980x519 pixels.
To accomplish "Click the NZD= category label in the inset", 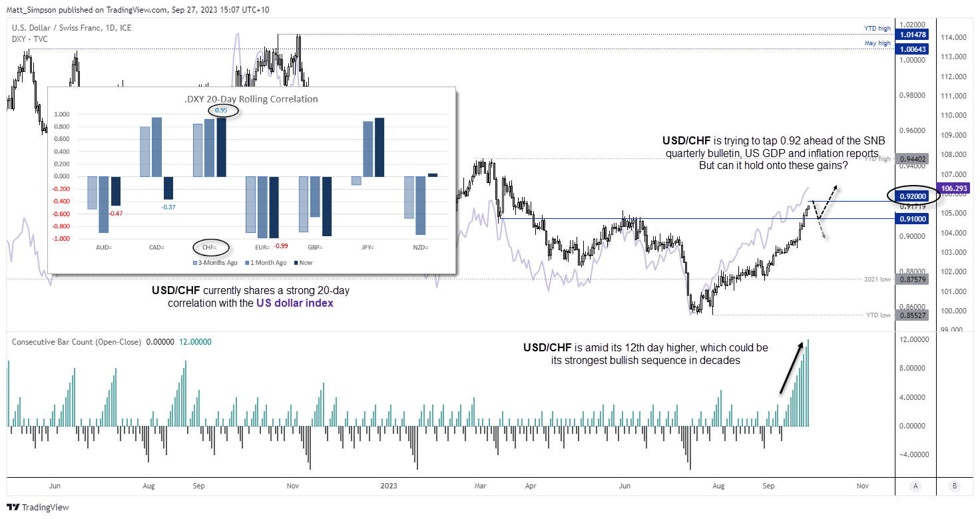I will coord(421,248).
